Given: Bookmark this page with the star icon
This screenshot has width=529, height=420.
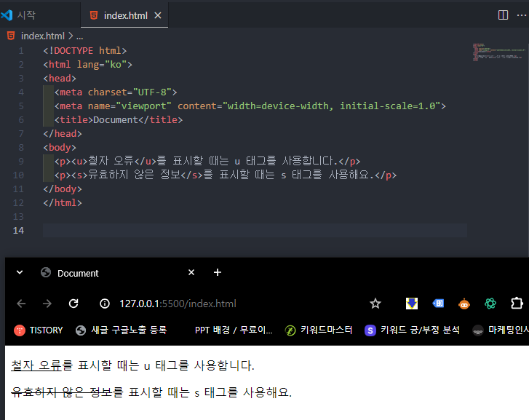Looking at the screenshot, I should [x=375, y=304].
